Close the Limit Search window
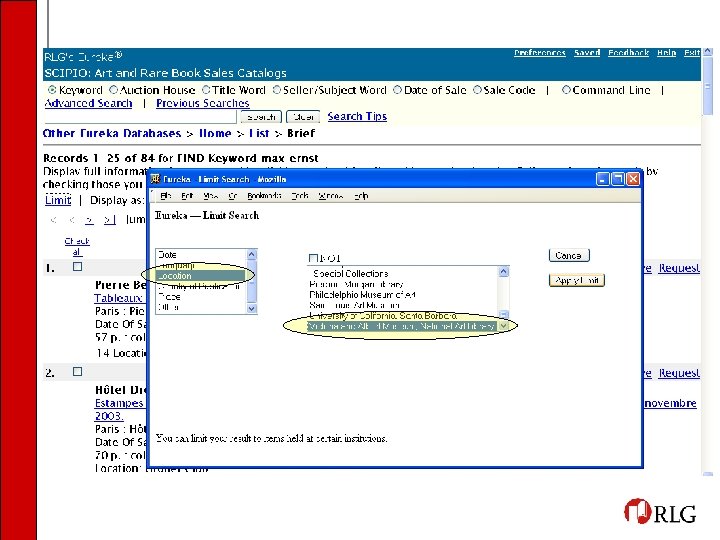 click(634, 179)
